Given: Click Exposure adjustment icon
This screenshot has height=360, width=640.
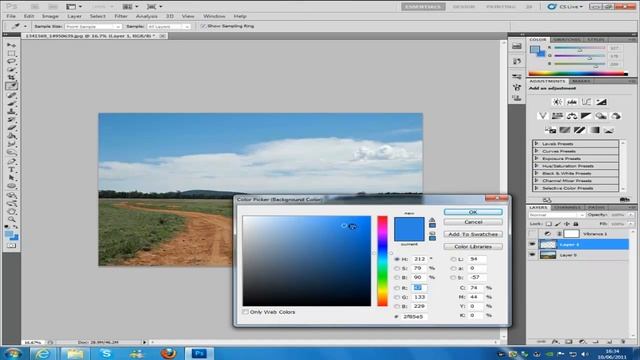Looking at the screenshot, I should click(601, 102).
